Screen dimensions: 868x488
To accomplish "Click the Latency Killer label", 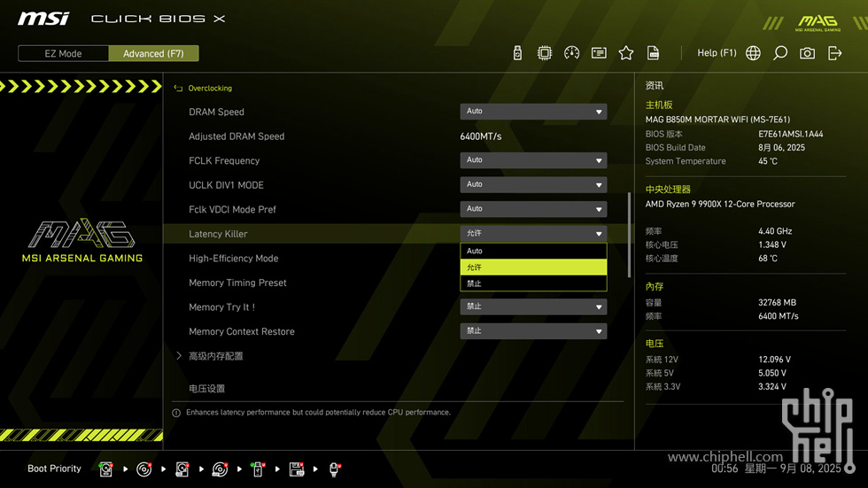I will click(218, 234).
